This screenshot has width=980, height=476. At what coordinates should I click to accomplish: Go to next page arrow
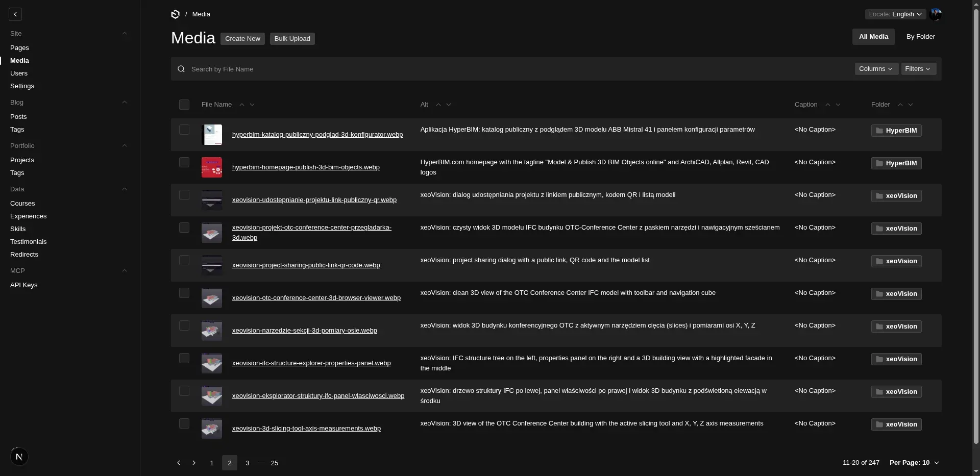click(x=194, y=463)
